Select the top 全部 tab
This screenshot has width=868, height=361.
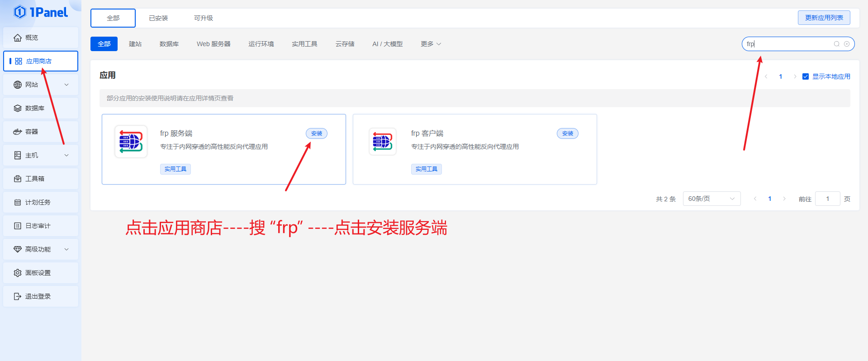click(x=113, y=18)
